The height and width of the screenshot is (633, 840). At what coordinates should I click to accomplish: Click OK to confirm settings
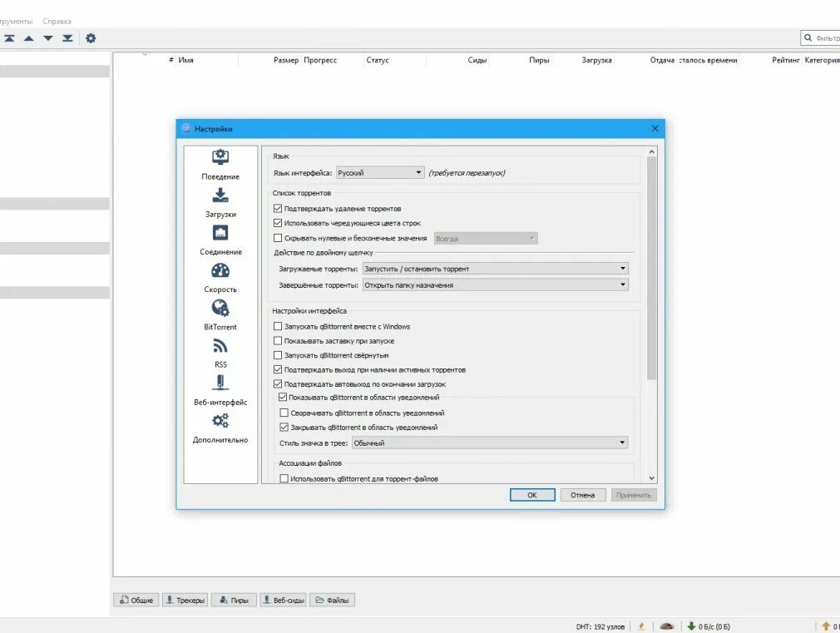coord(532,495)
